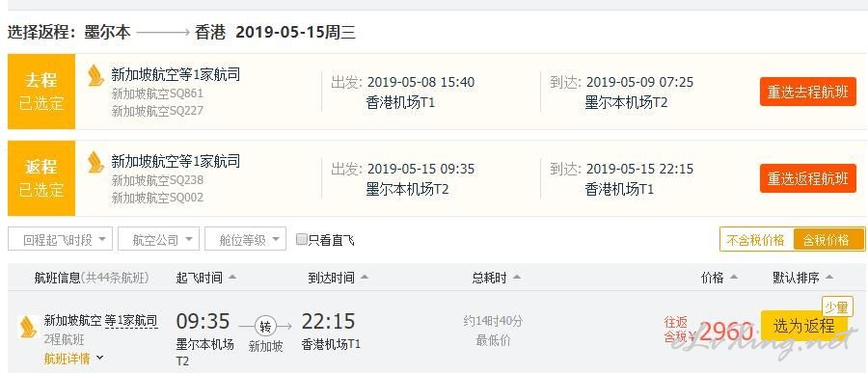Sort by departure time arrow 起飞时间

tap(232, 278)
